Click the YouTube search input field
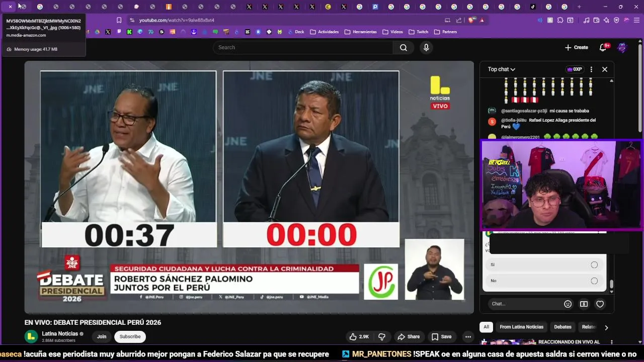 click(303, 47)
